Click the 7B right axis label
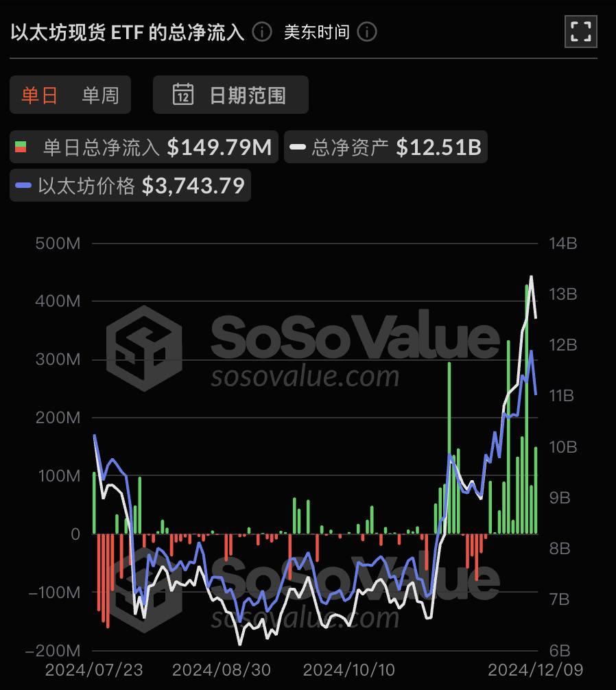This screenshot has height=690, width=616. (559, 599)
